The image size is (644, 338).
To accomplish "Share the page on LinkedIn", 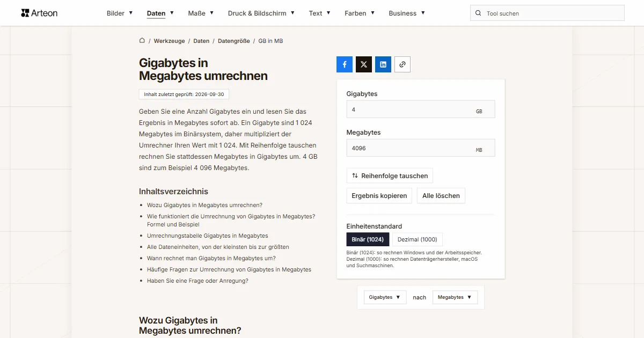I will click(x=383, y=64).
